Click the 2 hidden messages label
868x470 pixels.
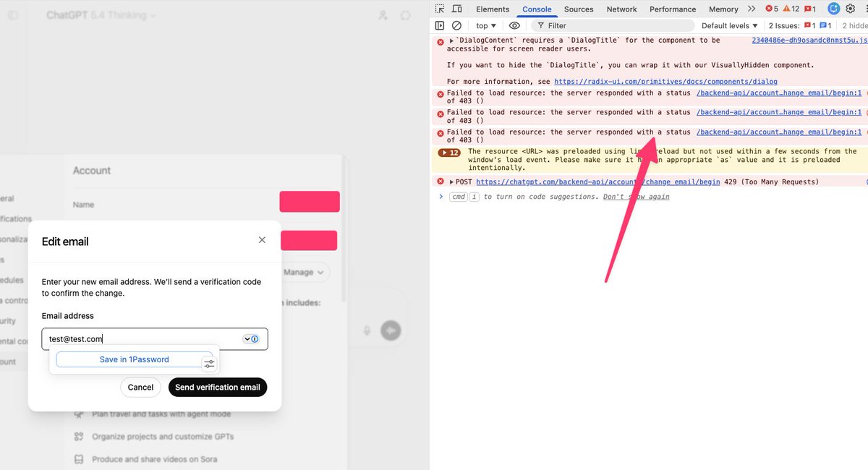click(855, 25)
